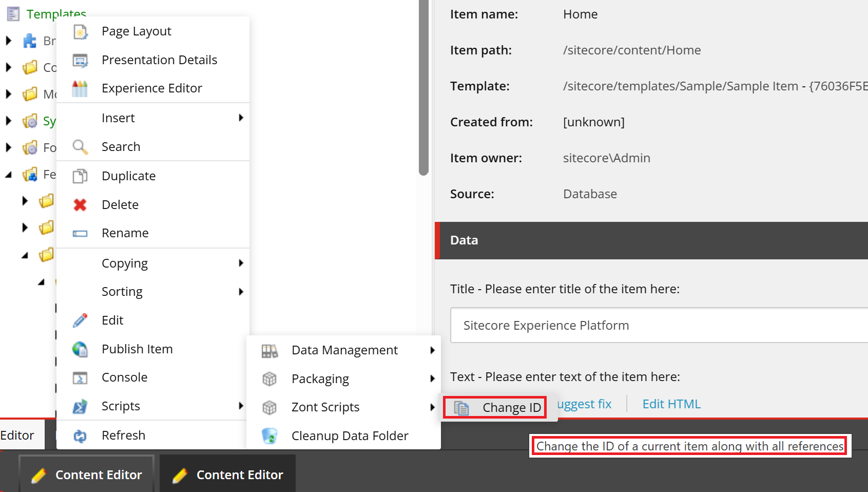Click the Refresh arrows icon
Image resolution: width=868 pixels, height=492 pixels.
80,436
